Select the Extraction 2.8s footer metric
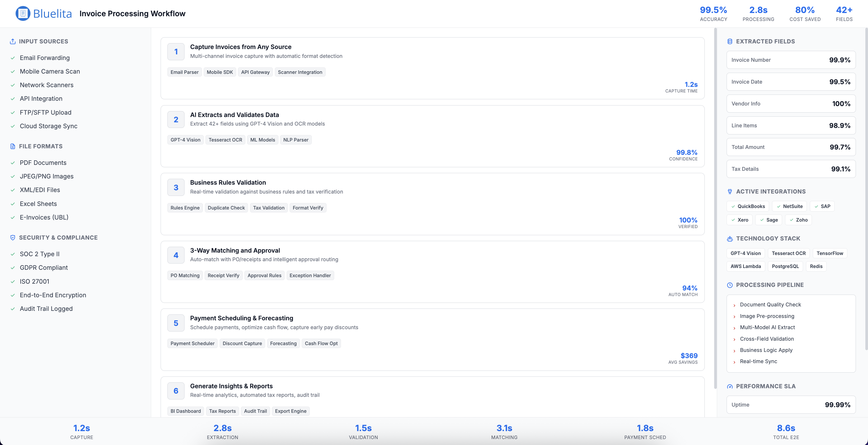The image size is (868, 445). [x=222, y=431]
